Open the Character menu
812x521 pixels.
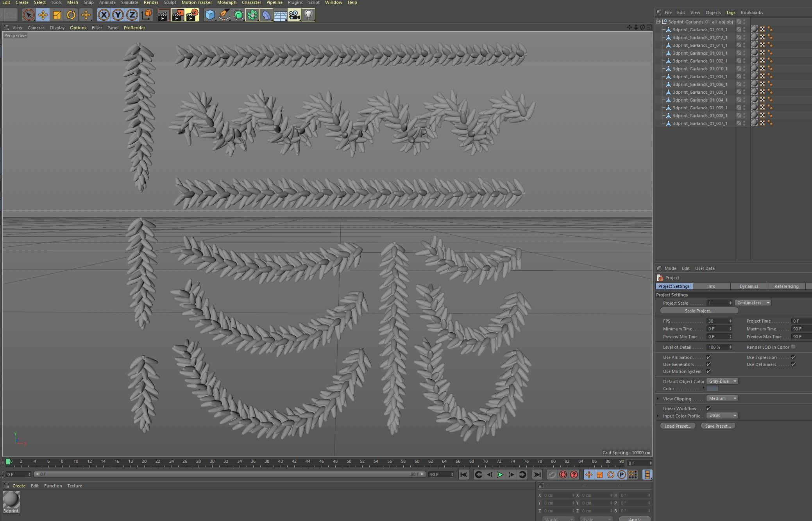click(x=251, y=2)
